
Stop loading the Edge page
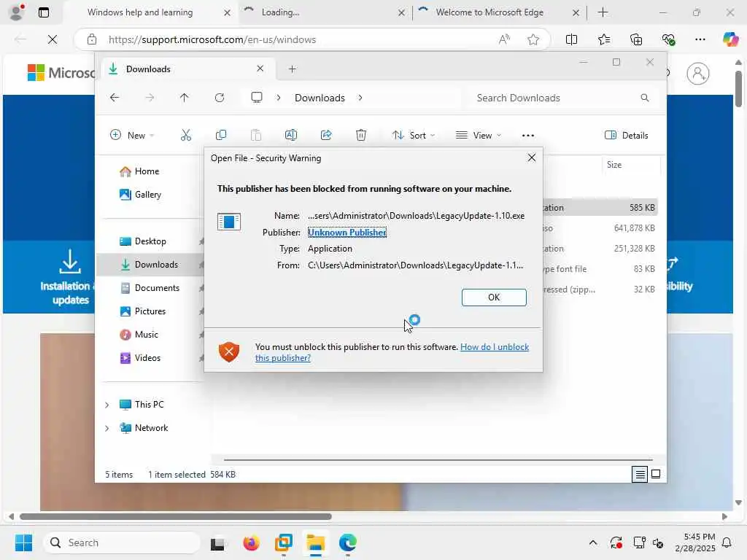53,39
